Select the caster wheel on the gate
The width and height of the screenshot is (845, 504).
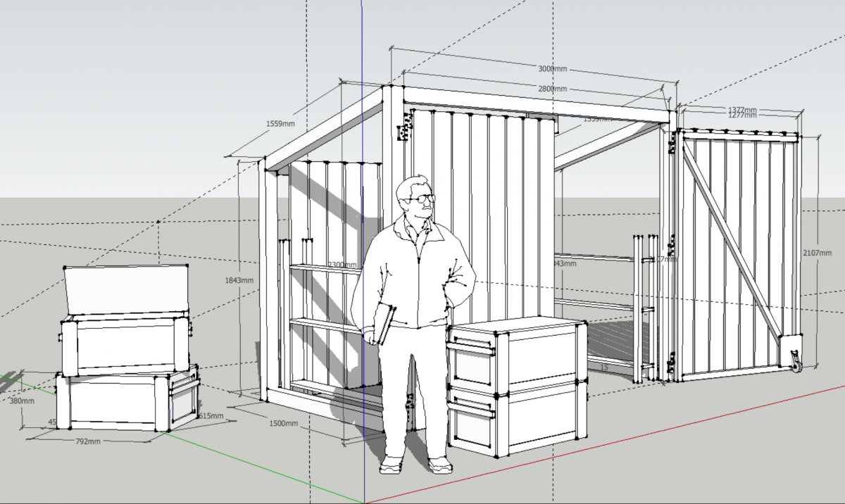(x=796, y=362)
